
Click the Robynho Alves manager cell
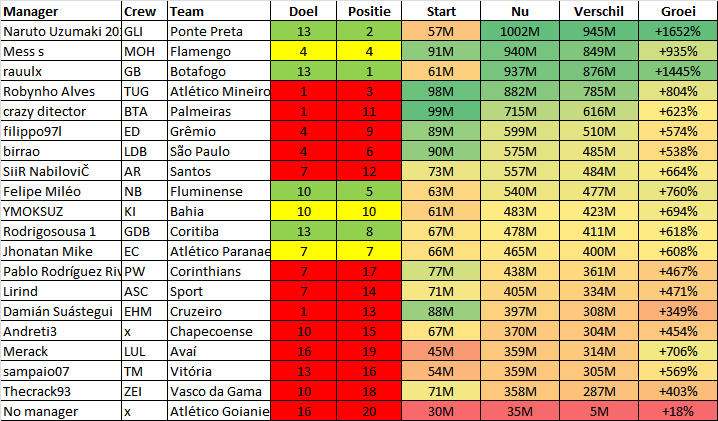pos(61,92)
